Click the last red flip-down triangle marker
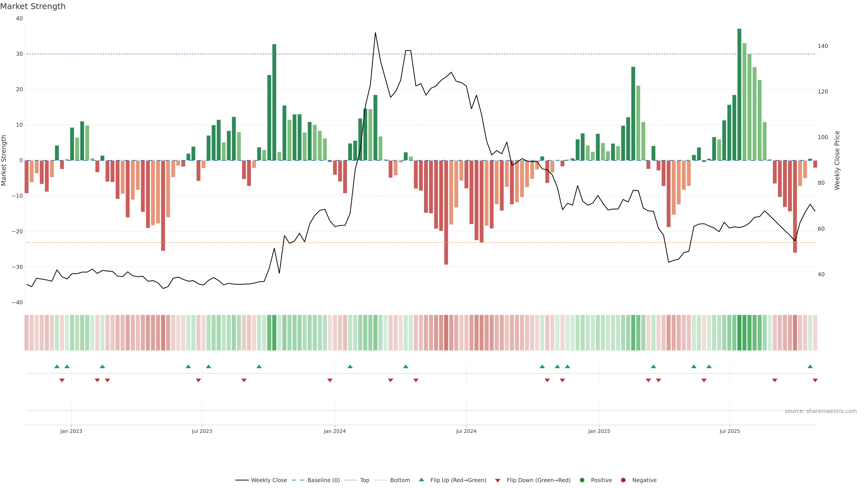This screenshot has height=488, width=868. click(815, 380)
